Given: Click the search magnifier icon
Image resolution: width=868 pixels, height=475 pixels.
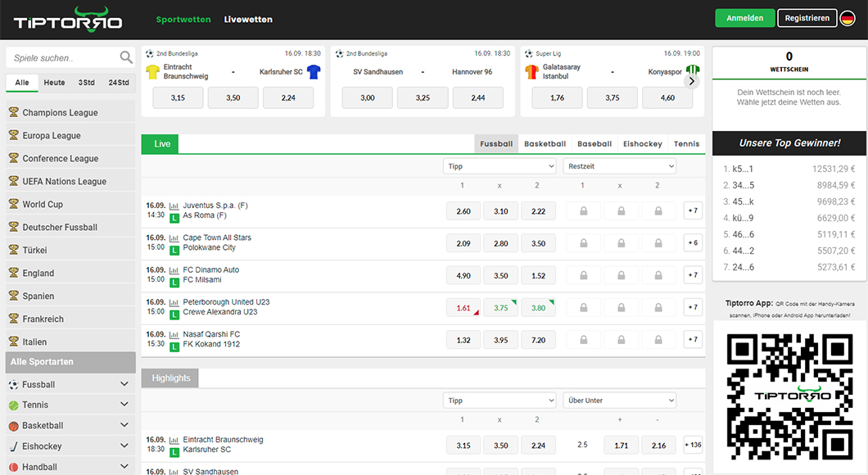Looking at the screenshot, I should 126,57.
